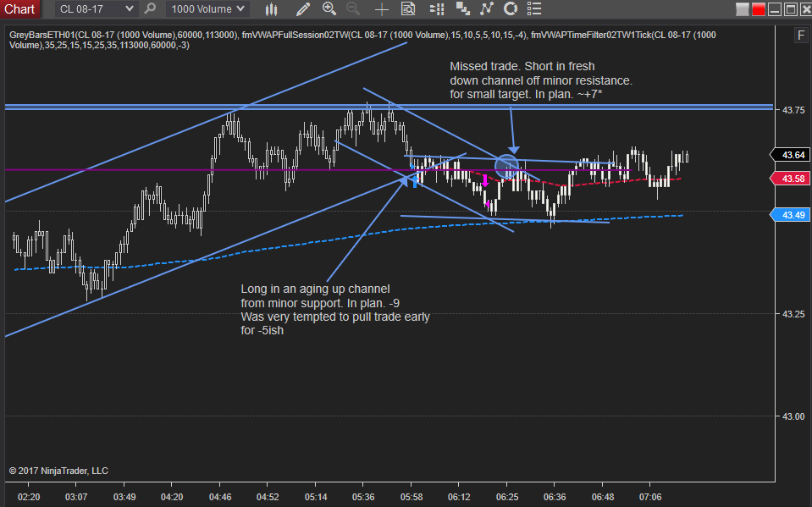Click the 04:52 time axis label

[268, 497]
